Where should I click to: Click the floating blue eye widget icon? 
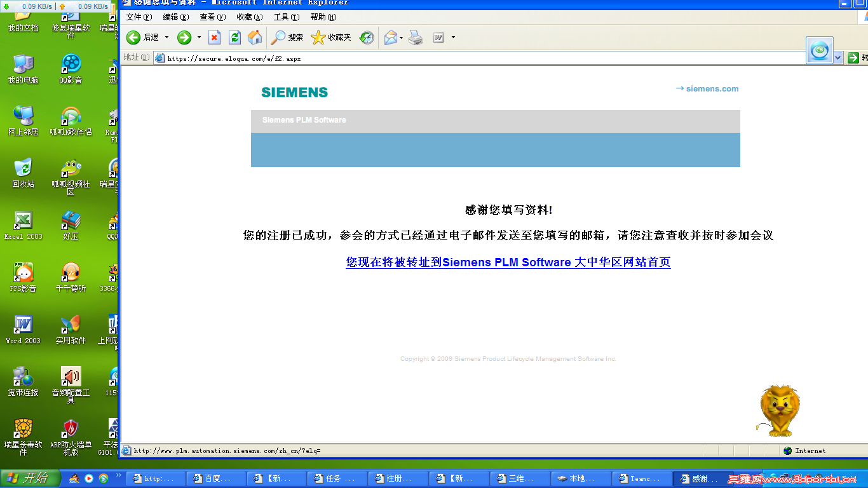[x=820, y=50]
